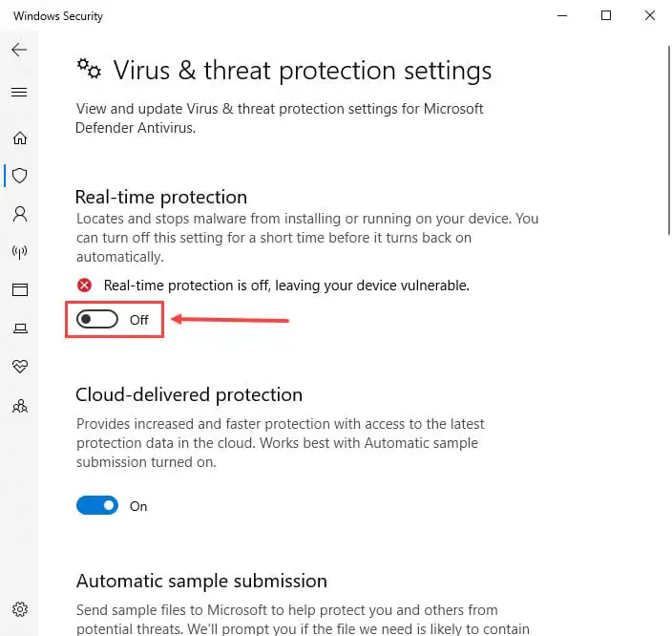
Task: Open the Home section
Action: tap(19, 138)
